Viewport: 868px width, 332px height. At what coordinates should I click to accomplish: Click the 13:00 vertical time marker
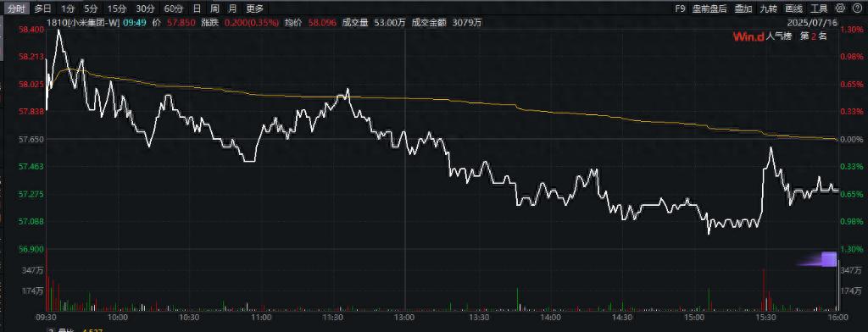tap(405, 166)
